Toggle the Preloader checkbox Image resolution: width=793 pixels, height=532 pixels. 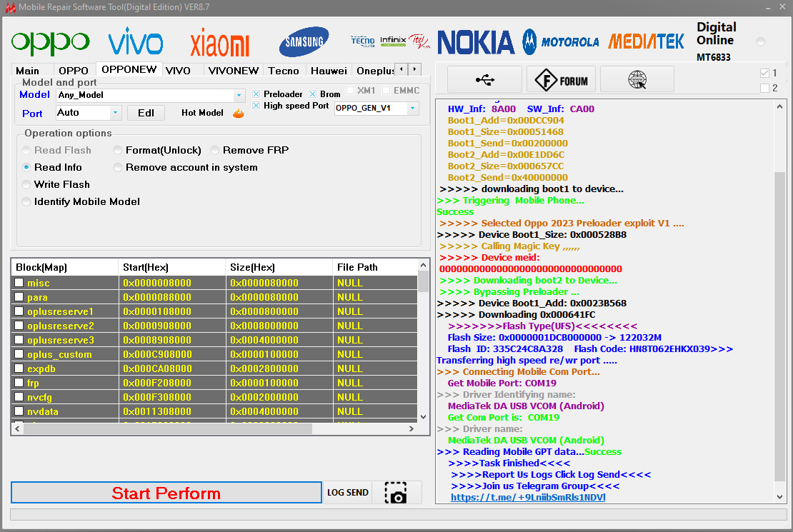256,94
